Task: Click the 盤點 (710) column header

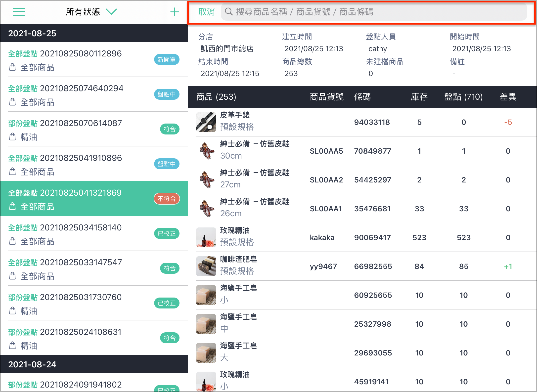Action: click(x=463, y=97)
